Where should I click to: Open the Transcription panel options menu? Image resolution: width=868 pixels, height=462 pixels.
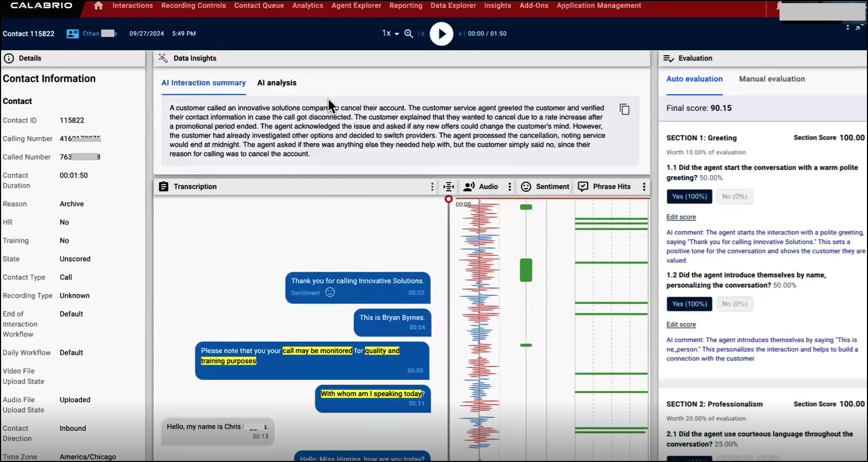point(432,187)
